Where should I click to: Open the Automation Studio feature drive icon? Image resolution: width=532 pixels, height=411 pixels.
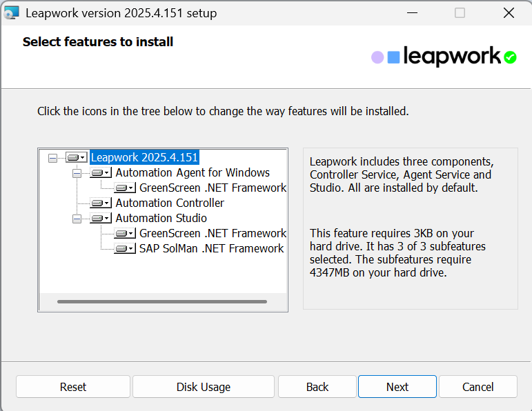(100, 219)
